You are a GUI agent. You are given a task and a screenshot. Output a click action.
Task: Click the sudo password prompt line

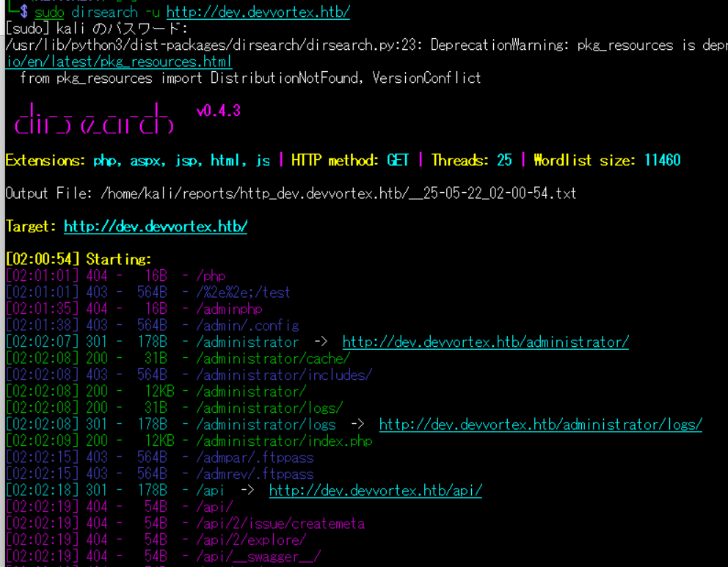[x=96, y=29]
